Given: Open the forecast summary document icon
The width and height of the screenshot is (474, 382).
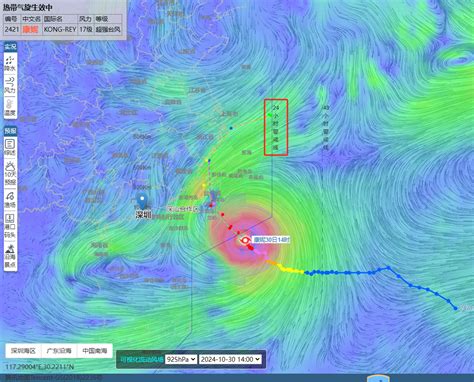Looking at the screenshot, I should point(10,148).
